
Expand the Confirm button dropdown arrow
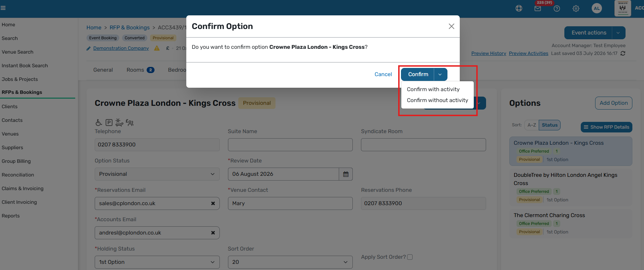[440, 74]
